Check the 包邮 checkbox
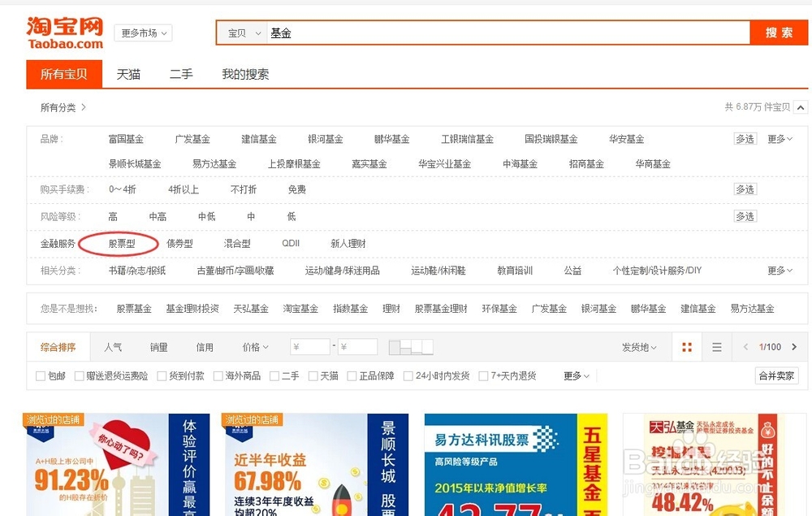The width and height of the screenshot is (812, 516). tap(41, 375)
